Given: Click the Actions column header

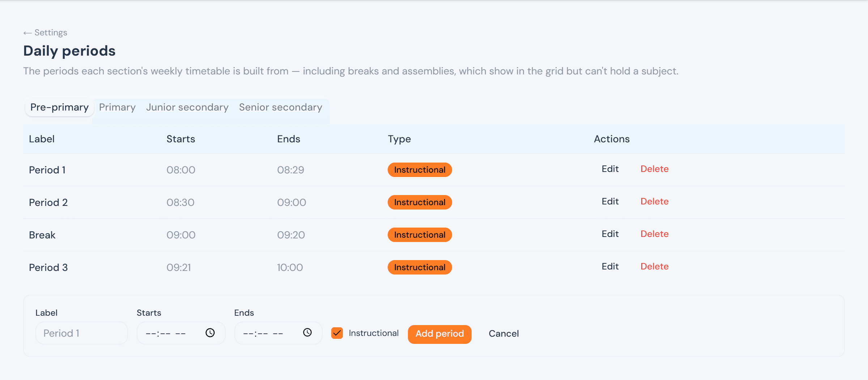Looking at the screenshot, I should (x=612, y=139).
